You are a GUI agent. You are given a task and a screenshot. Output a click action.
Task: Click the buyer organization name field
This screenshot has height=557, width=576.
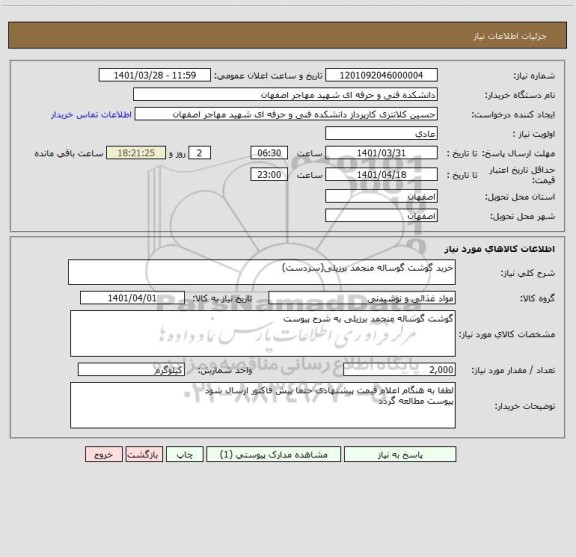tap(285, 94)
